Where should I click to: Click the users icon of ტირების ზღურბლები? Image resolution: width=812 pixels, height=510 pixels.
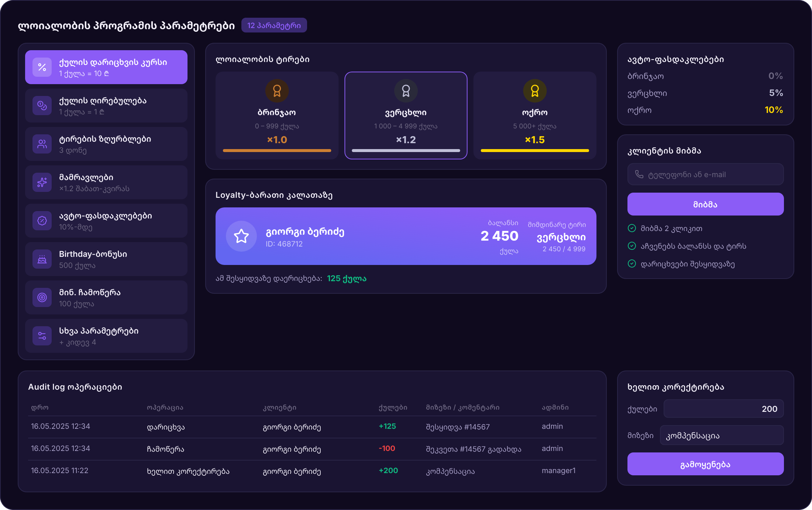click(42, 144)
